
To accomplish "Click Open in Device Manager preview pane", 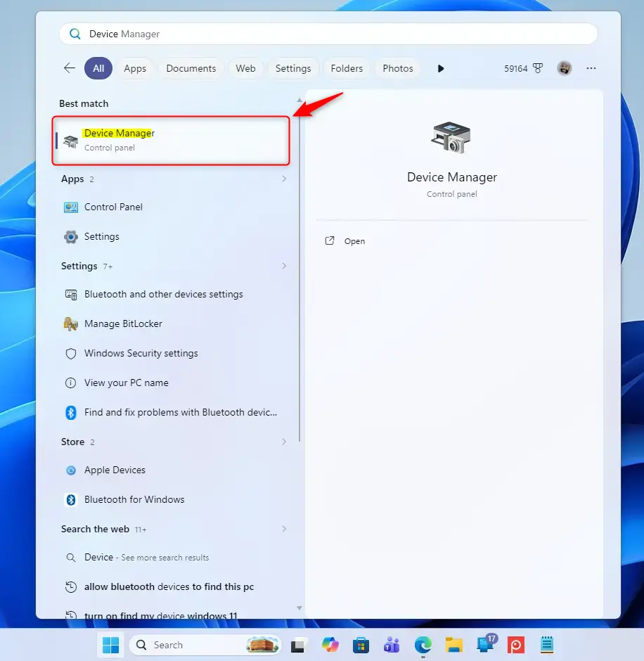I will (x=354, y=241).
